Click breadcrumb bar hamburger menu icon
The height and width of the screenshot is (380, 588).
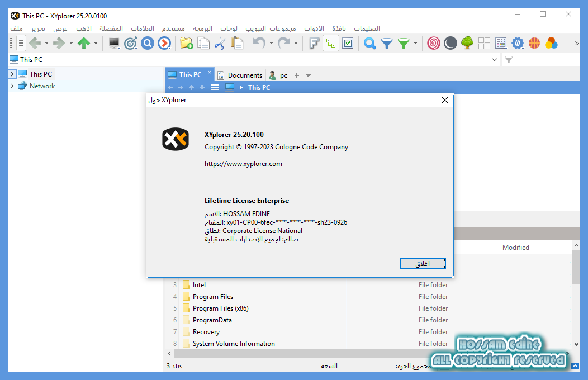point(215,87)
